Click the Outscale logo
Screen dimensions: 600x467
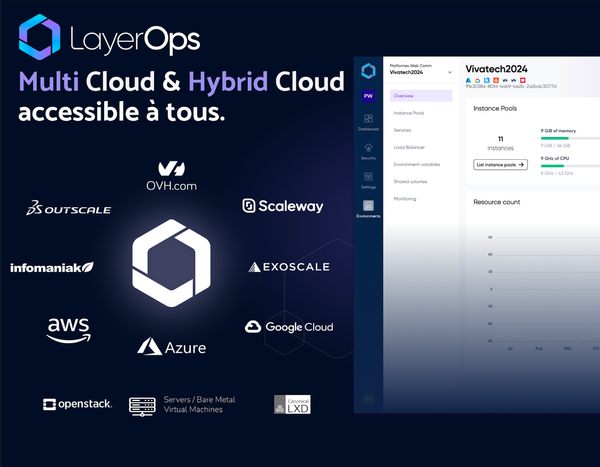coord(68,208)
